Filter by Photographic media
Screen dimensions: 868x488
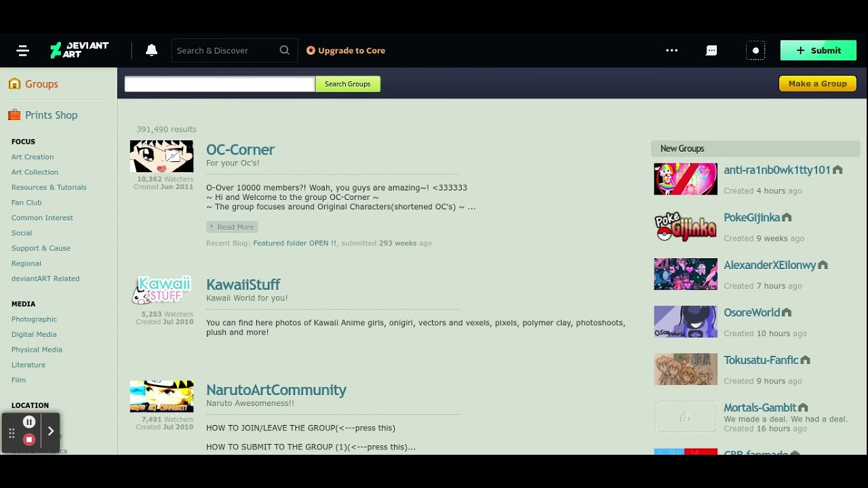pos(34,319)
